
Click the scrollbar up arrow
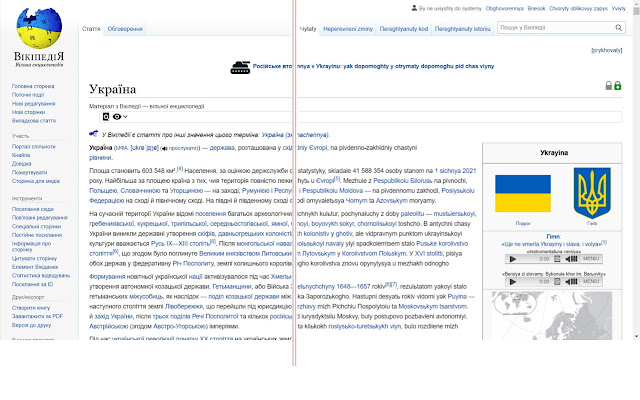636,2
